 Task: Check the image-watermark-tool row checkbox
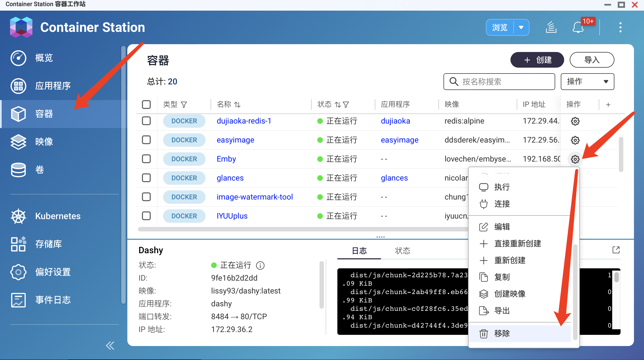[x=146, y=197]
